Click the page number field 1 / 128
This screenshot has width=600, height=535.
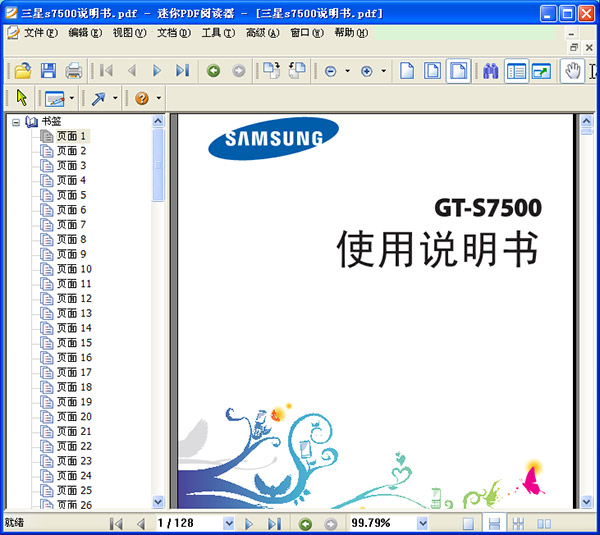pyautogui.click(x=189, y=523)
